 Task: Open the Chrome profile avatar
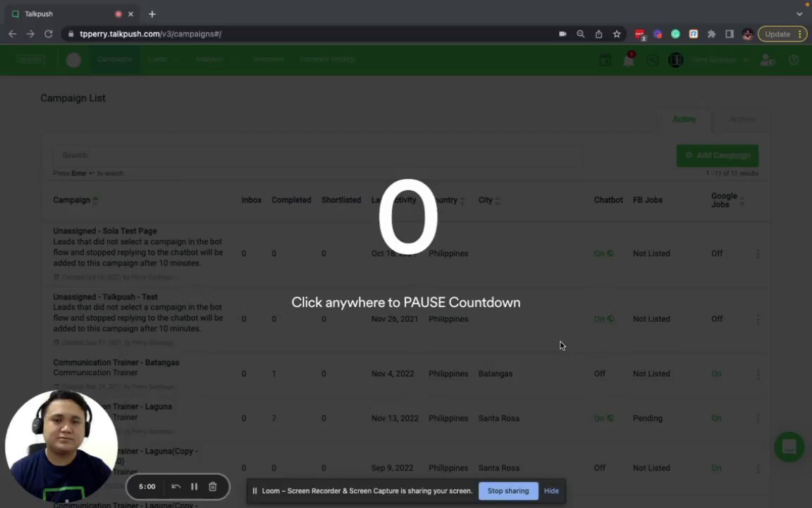pos(747,34)
